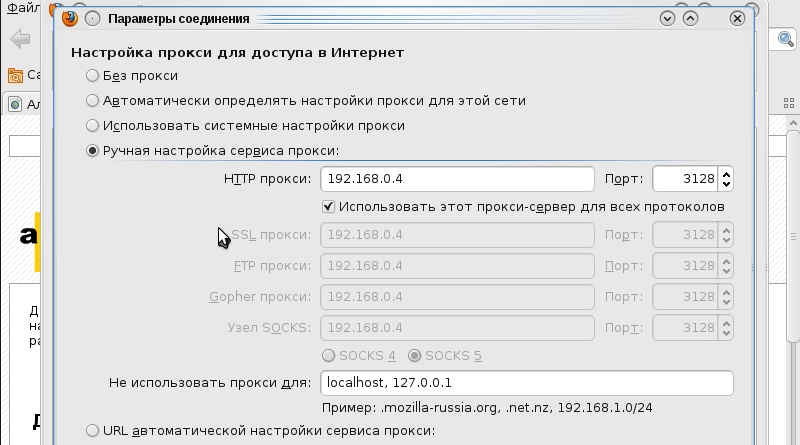Click the Back arrow in Firefox window

[20, 39]
